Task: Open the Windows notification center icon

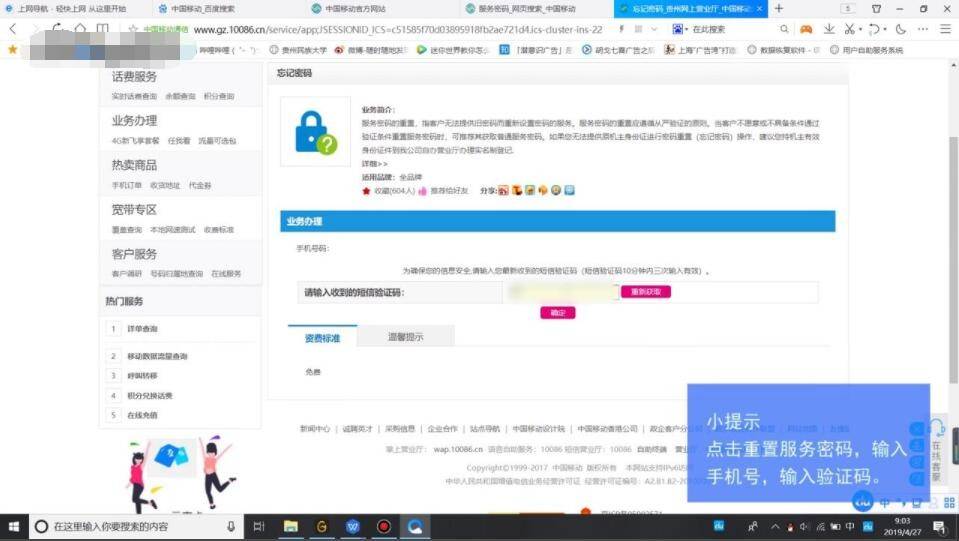Action: coord(939,526)
